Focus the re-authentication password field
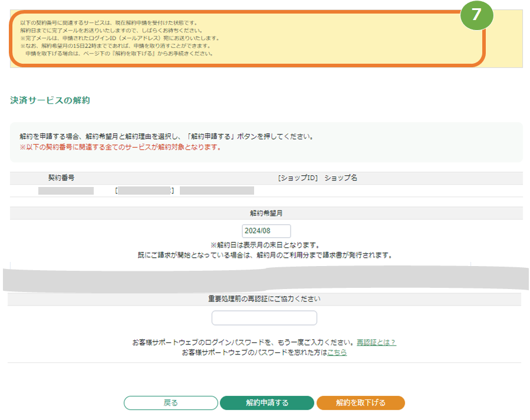Screen dimensions: 530x420 click(264, 318)
